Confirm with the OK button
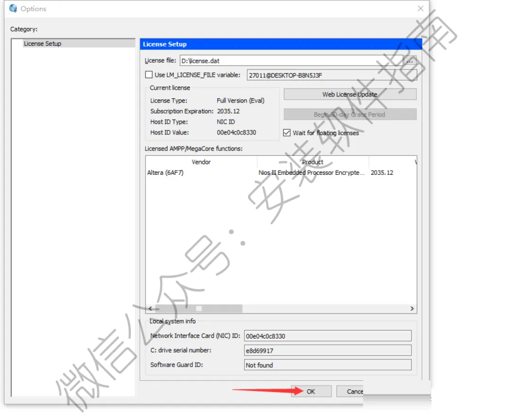The width and height of the screenshot is (510, 420). 311,391
